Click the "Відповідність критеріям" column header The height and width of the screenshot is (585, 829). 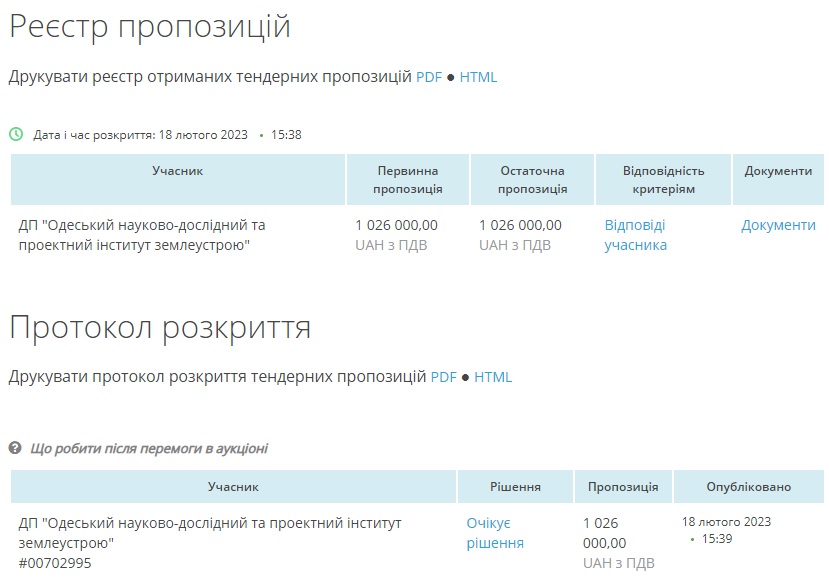pos(663,180)
